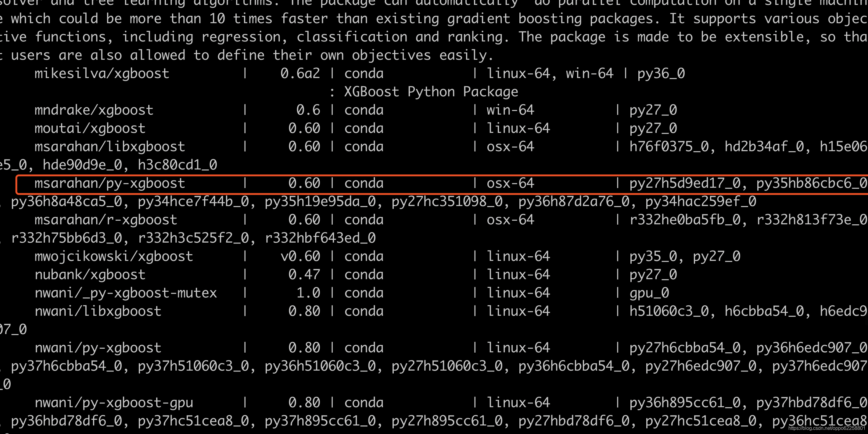Viewport: 868px width, 434px height.
Task: Click the nwani/_py-xgboost-mutex package name
Action: pyautogui.click(x=125, y=293)
